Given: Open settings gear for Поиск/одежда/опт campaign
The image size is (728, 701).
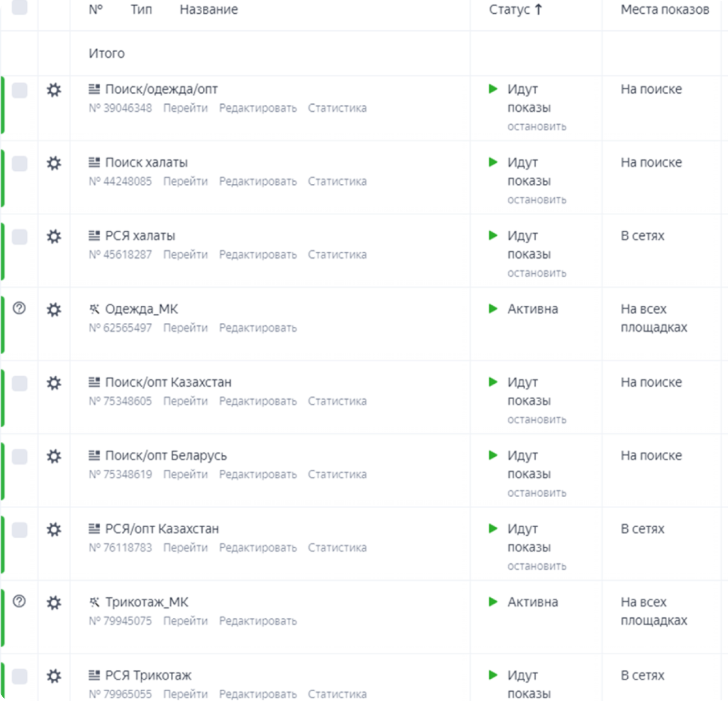Looking at the screenshot, I should click(54, 90).
